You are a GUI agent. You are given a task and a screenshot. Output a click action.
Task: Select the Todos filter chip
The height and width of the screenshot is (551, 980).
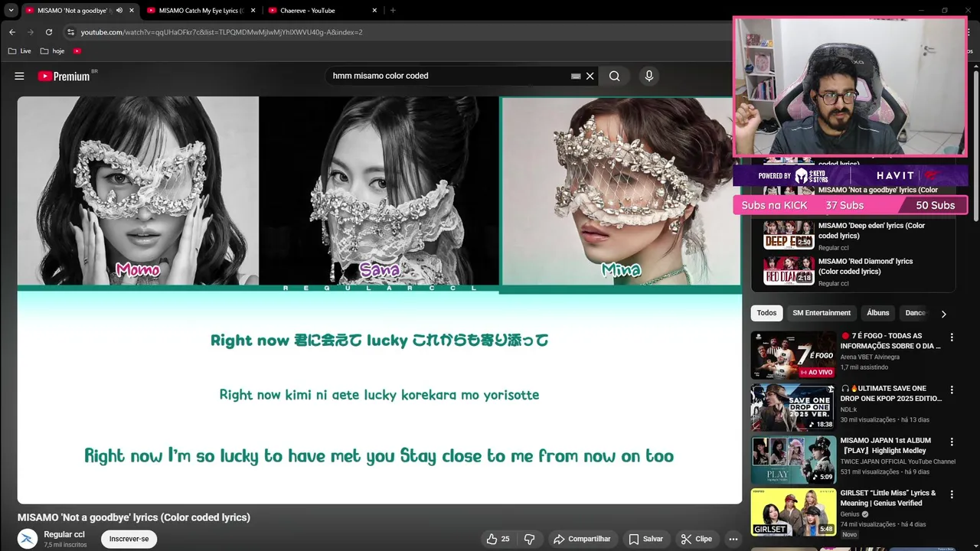[766, 313]
